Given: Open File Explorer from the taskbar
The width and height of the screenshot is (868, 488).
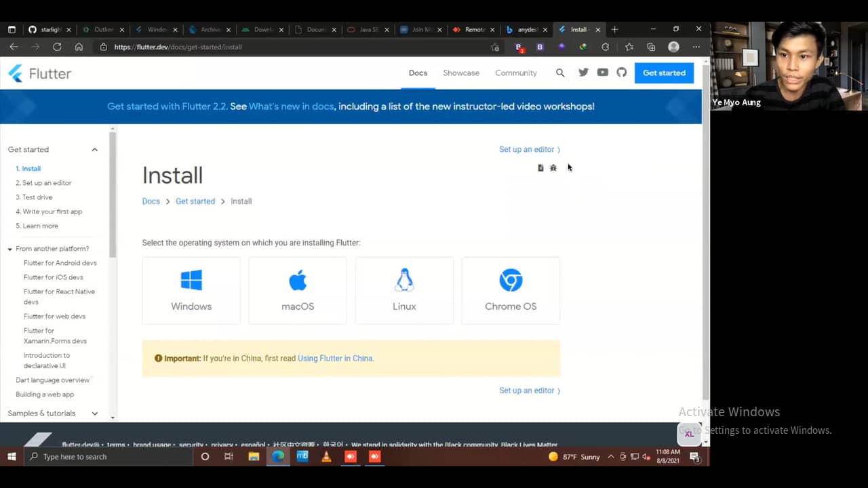Looking at the screenshot, I should 254,457.
